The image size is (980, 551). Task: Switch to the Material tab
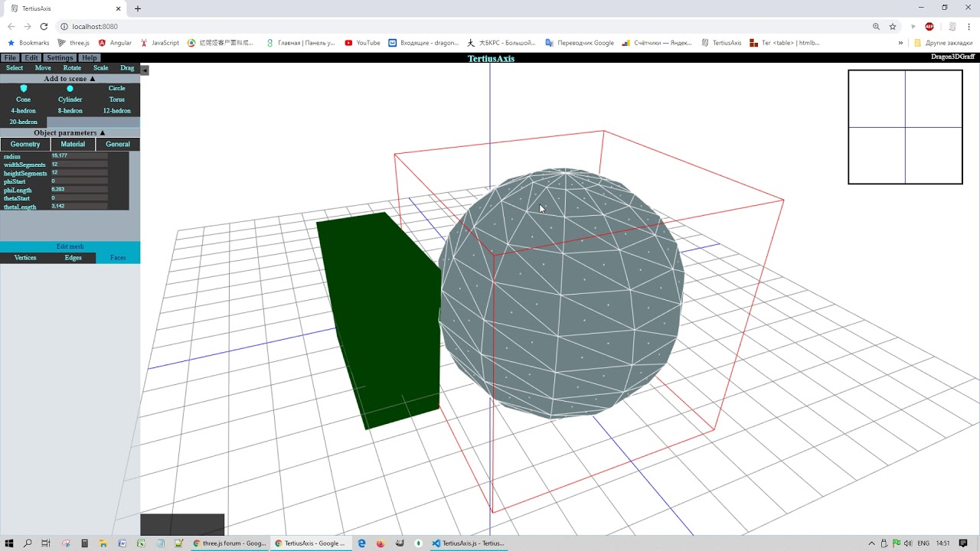tap(73, 144)
